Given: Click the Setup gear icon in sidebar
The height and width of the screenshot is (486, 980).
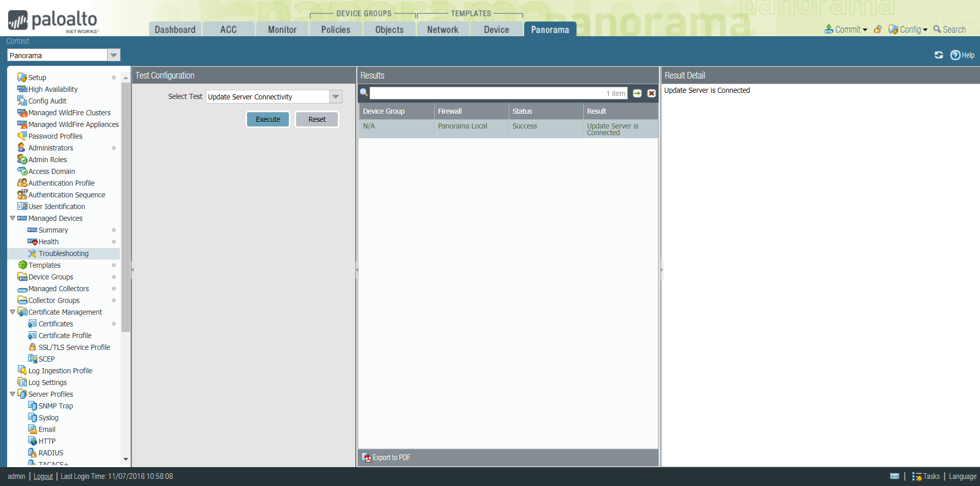Looking at the screenshot, I should (x=22, y=78).
